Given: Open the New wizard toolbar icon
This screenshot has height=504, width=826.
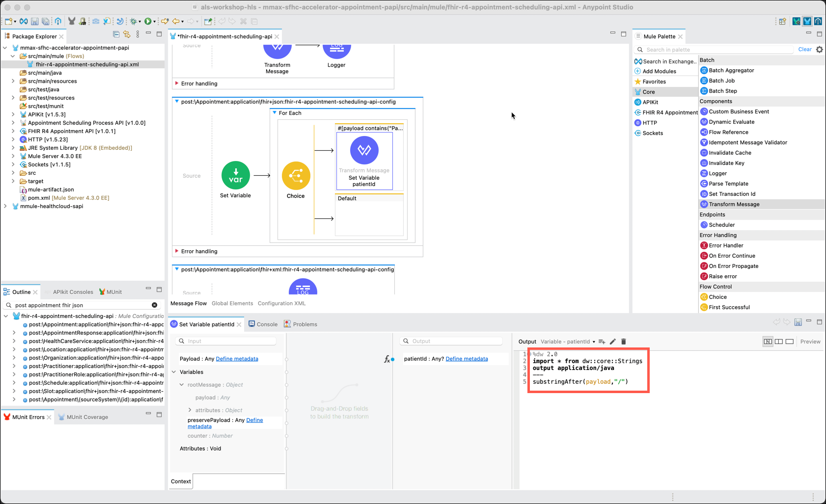Looking at the screenshot, I should tap(9, 22).
